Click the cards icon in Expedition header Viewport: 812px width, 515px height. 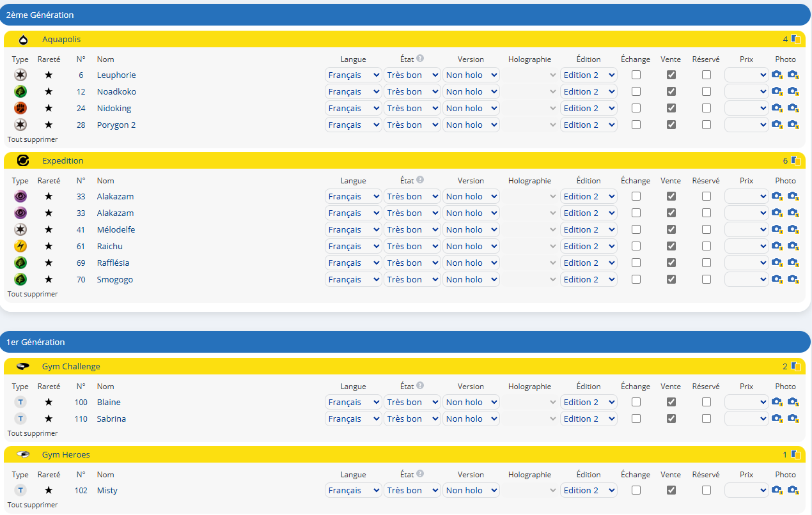coord(796,160)
